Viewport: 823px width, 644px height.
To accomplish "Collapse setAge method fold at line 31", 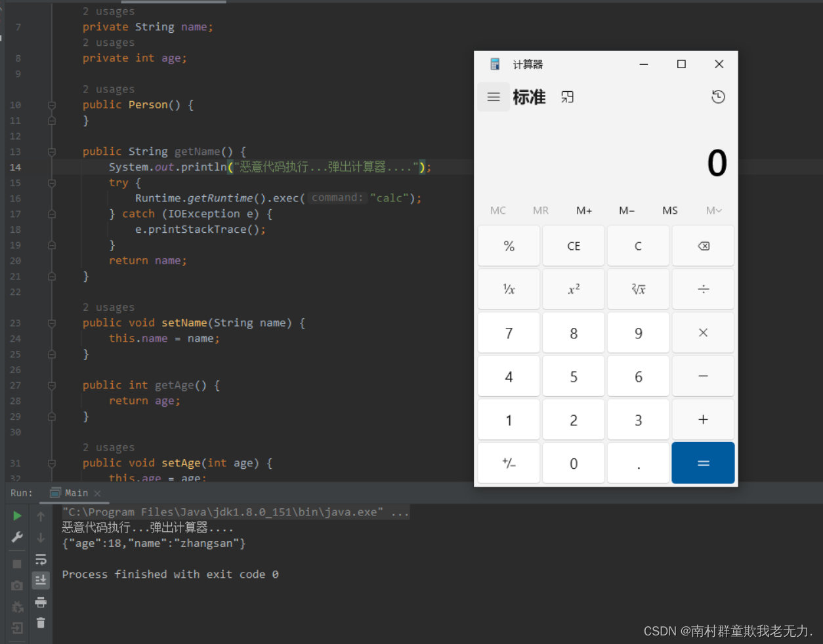I will coord(52,463).
